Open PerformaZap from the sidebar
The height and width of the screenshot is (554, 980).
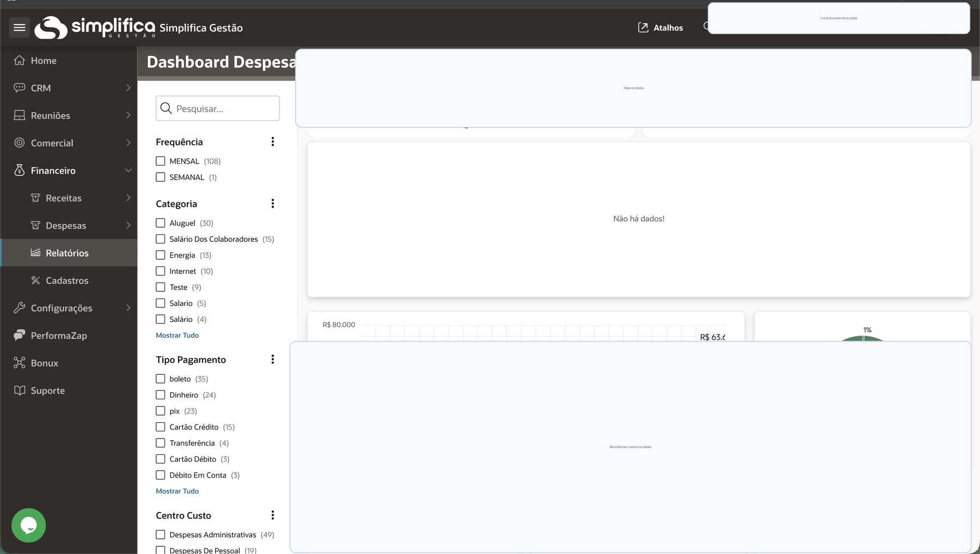[x=59, y=336]
